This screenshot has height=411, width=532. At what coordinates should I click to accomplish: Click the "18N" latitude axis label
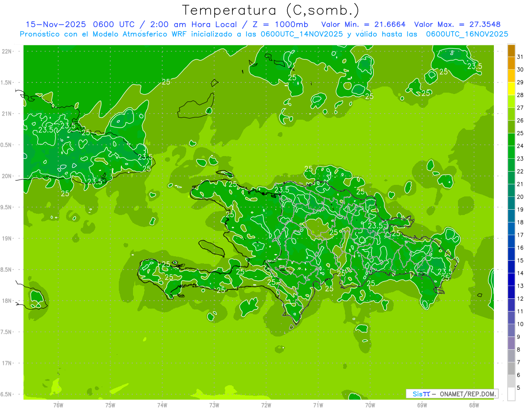(x=7, y=301)
